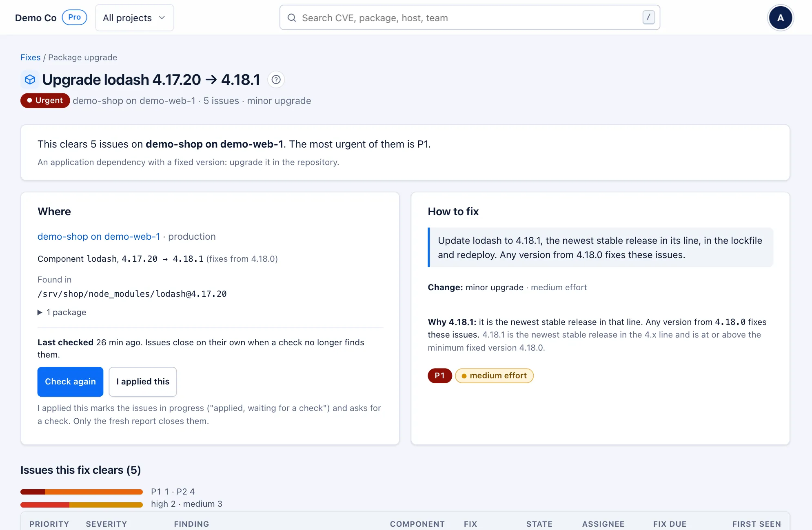Viewport: 812px width, 530px height.
Task: Click the severity distribution bar (high/medium)
Action: pyautogui.click(x=82, y=505)
